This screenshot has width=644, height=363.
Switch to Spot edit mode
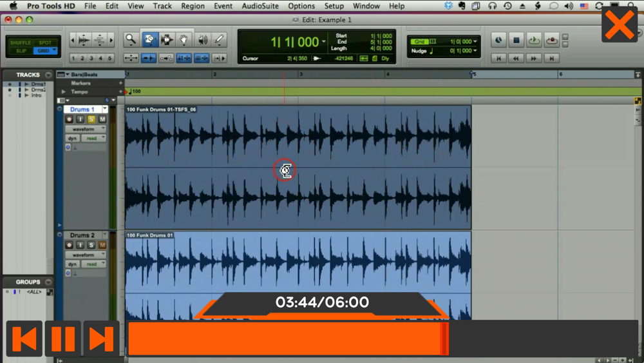pyautogui.click(x=45, y=43)
